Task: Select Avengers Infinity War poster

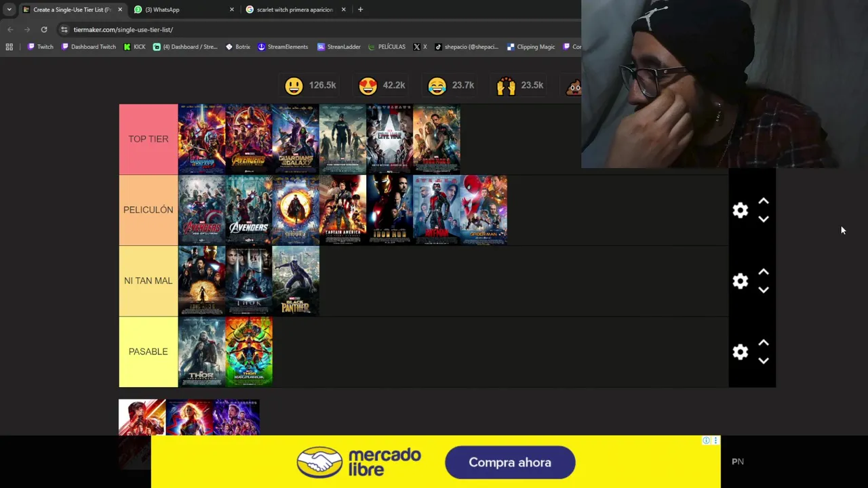Action: [249, 139]
